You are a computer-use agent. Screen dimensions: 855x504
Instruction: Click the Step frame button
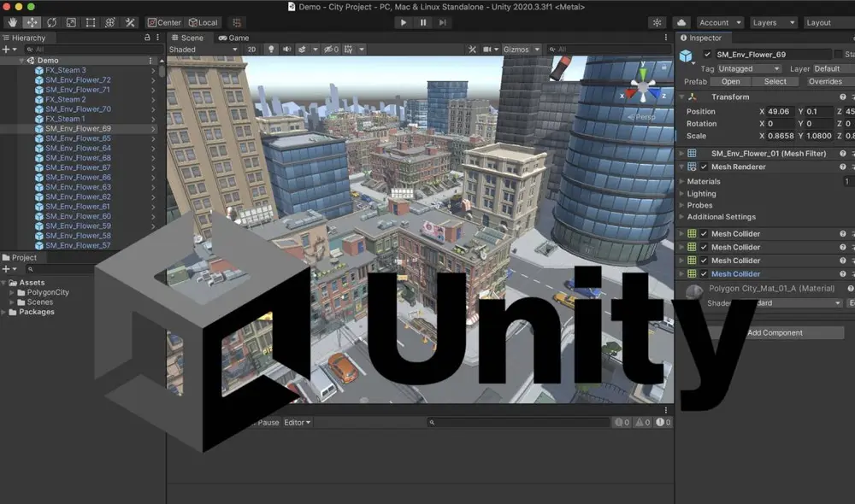pos(443,22)
